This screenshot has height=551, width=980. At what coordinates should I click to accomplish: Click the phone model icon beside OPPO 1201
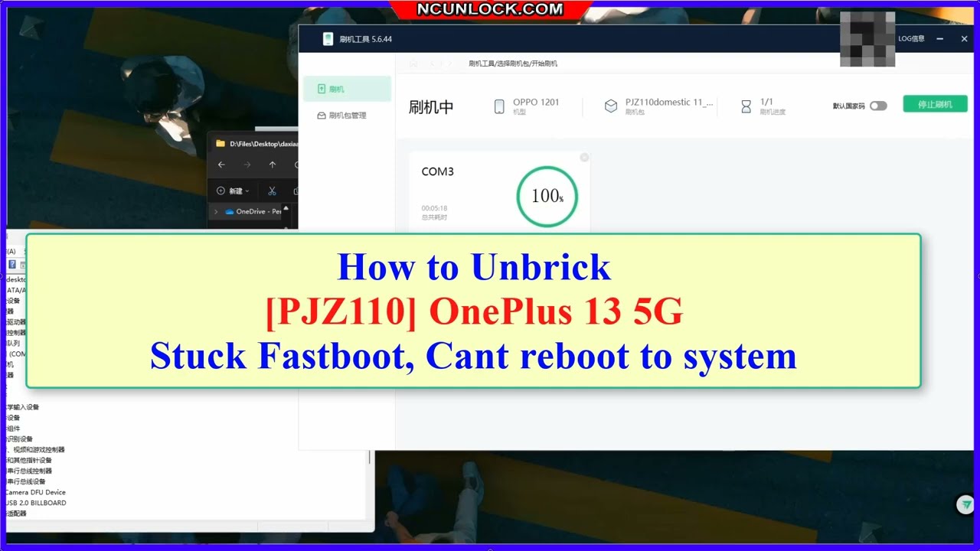(x=499, y=106)
